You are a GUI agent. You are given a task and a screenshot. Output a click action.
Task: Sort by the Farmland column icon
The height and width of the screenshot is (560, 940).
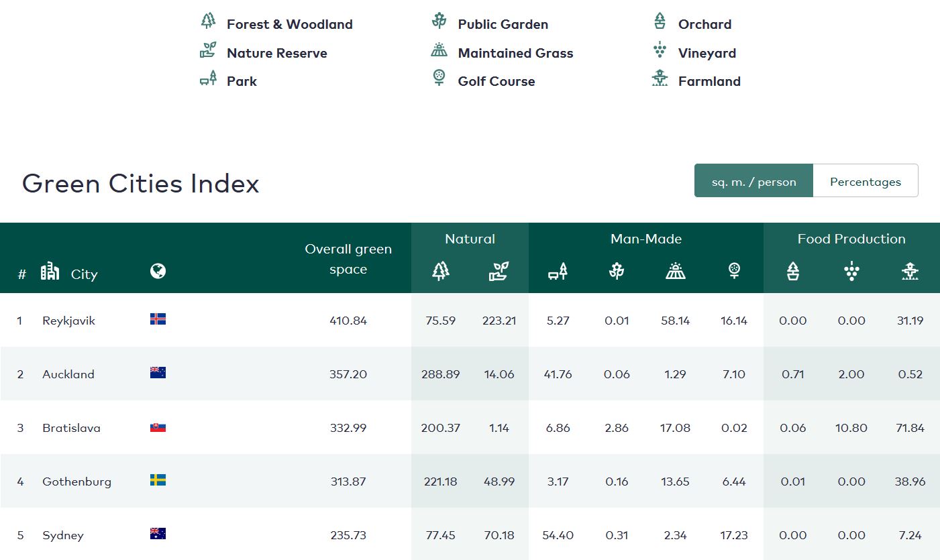[910, 271]
